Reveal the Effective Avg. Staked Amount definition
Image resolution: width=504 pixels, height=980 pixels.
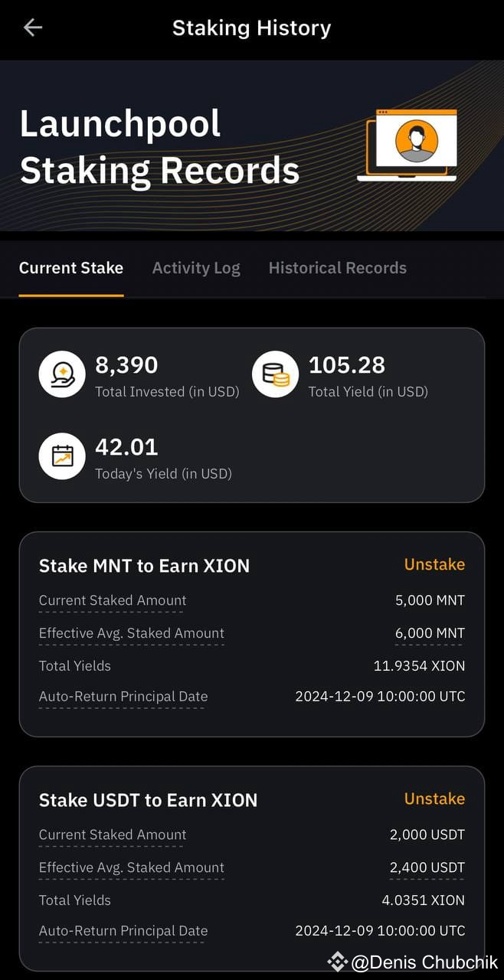(x=131, y=633)
